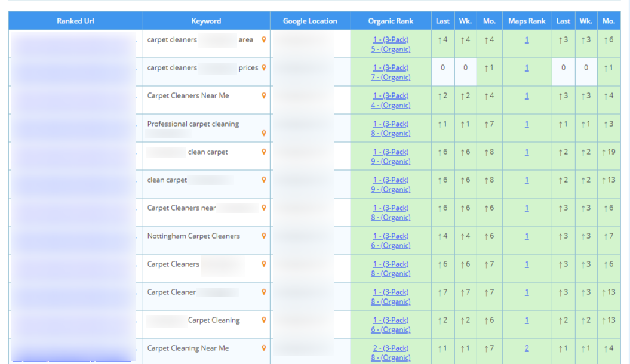
Task: Sort by the "Keyword" column header
Action: pyautogui.click(x=206, y=21)
